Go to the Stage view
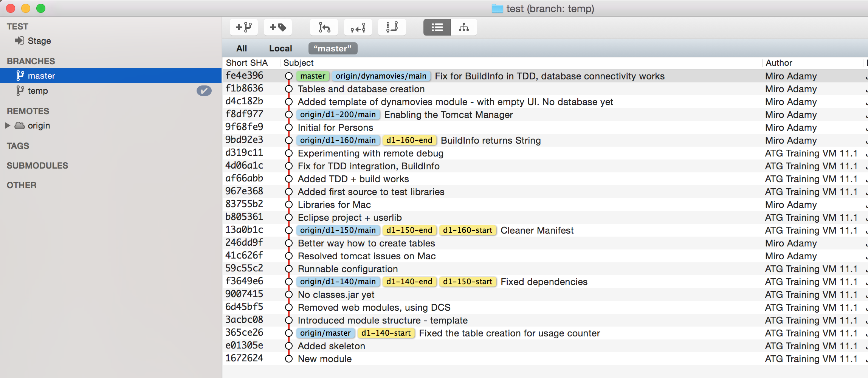 (x=39, y=40)
